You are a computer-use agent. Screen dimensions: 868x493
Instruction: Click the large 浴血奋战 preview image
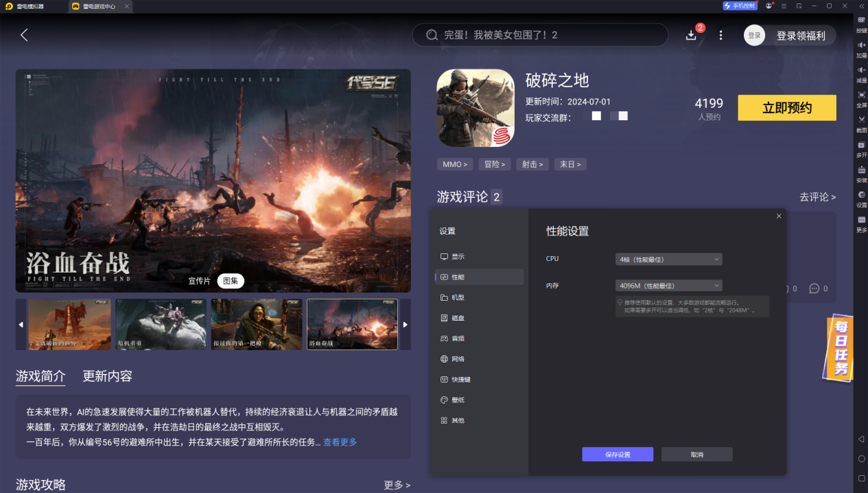(213, 181)
